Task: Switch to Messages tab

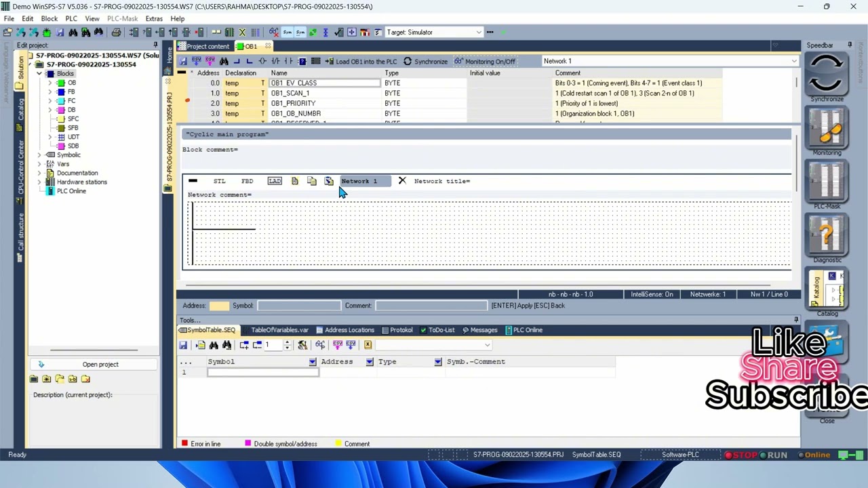Action: [479, 330]
